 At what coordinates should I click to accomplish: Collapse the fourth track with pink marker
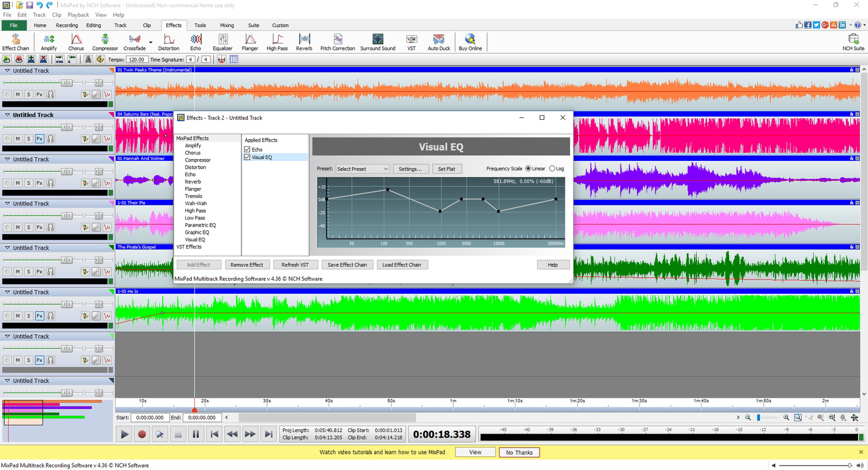point(8,203)
